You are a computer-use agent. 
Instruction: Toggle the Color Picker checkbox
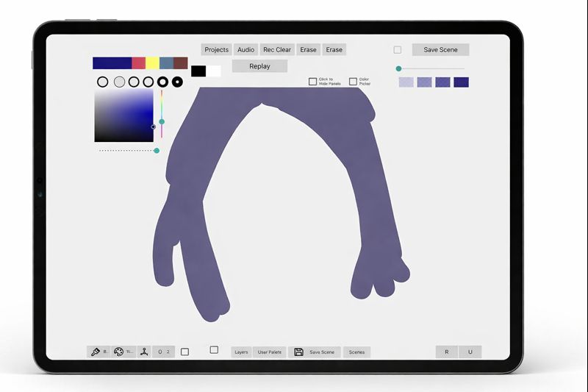[353, 82]
